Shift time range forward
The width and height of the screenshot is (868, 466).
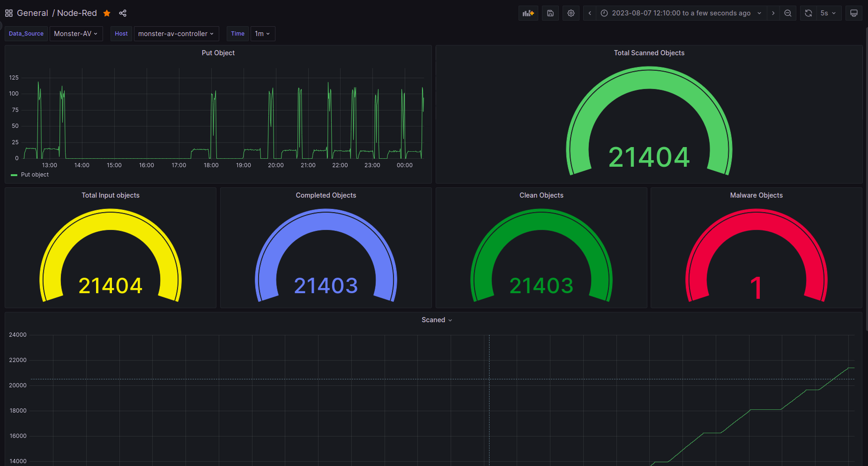click(x=773, y=13)
